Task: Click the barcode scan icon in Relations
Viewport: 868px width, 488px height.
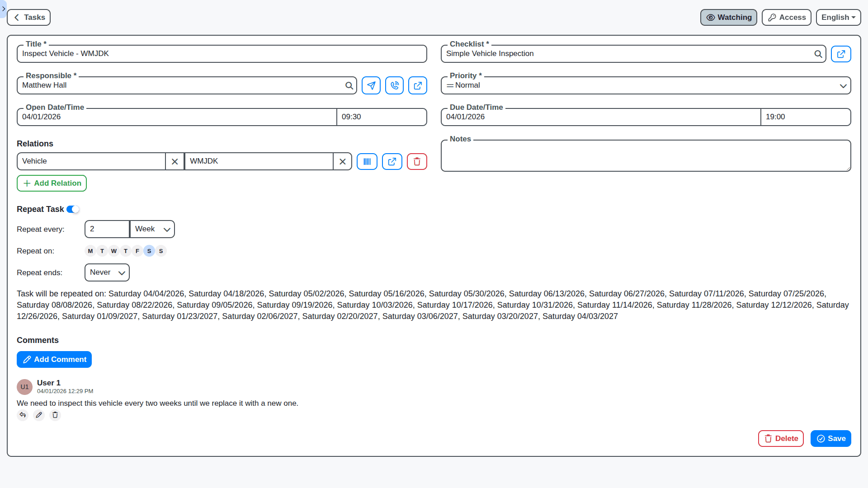Action: pos(367,162)
